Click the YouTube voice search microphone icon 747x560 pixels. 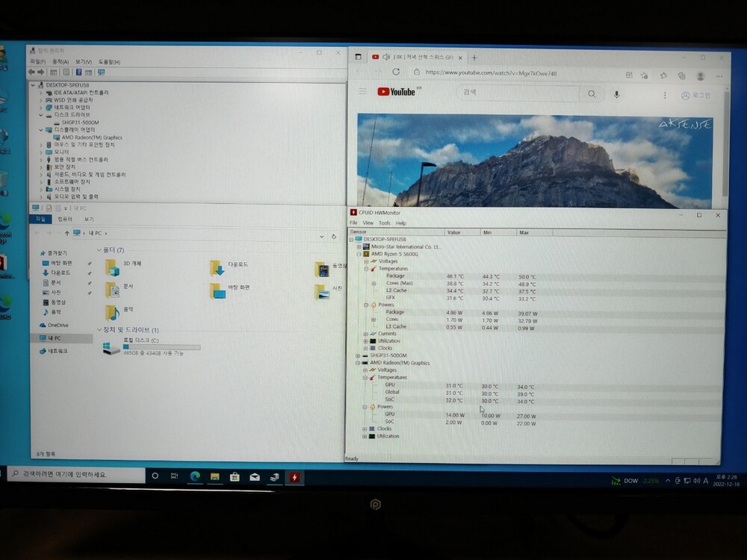[616, 94]
